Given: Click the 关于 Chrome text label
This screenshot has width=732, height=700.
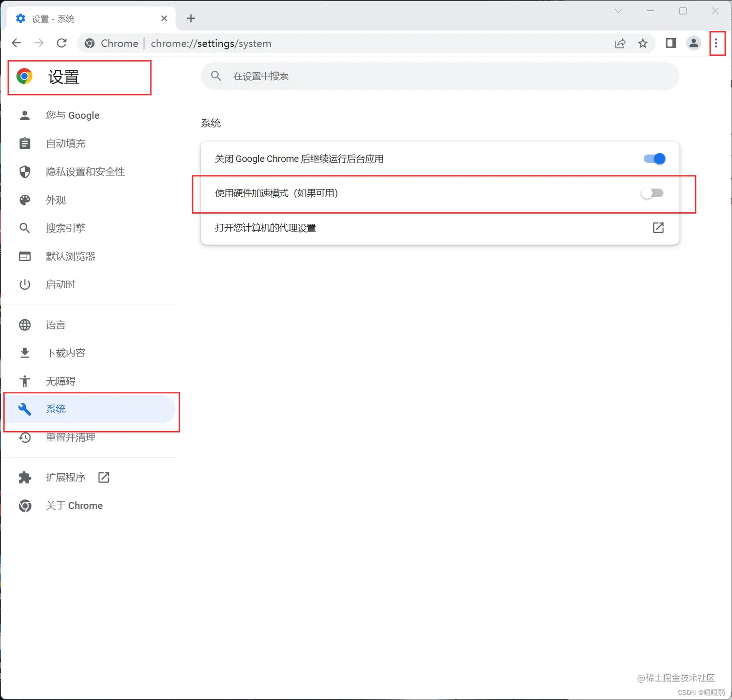Looking at the screenshot, I should pyautogui.click(x=74, y=506).
